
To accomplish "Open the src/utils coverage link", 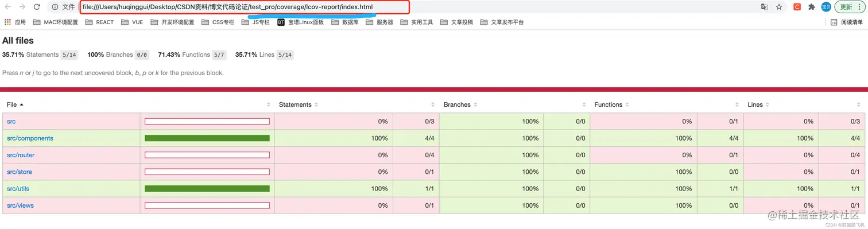I will click(18, 189).
